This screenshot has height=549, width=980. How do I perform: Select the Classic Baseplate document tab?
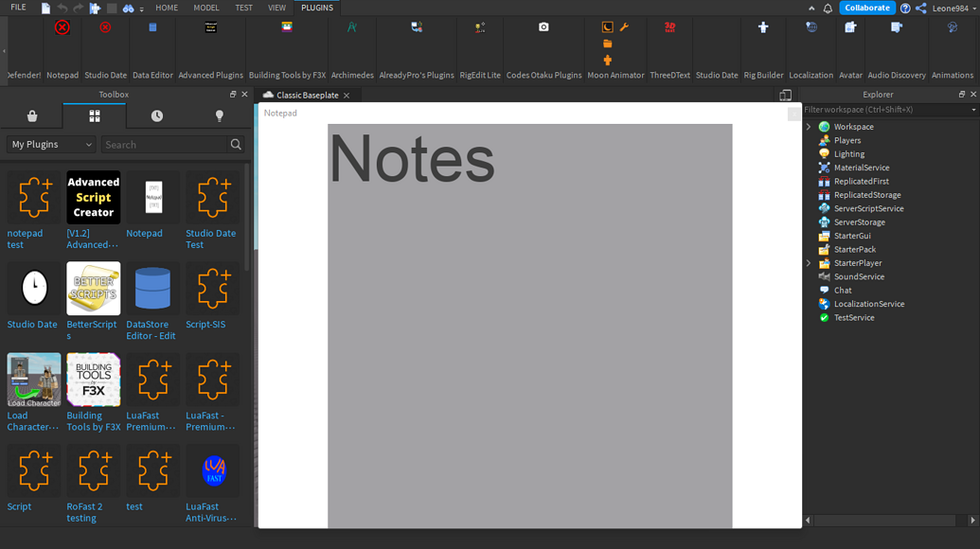307,95
